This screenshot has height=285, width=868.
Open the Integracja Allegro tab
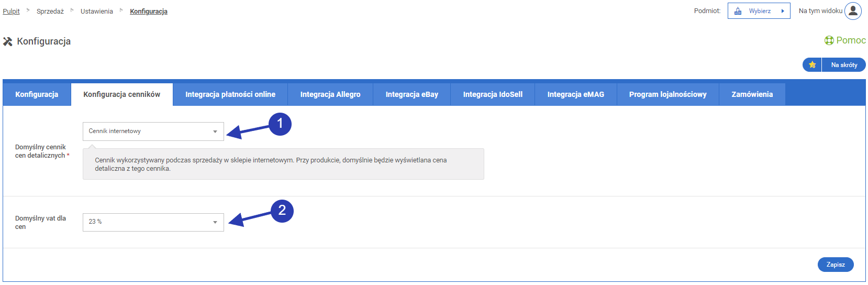[330, 95]
